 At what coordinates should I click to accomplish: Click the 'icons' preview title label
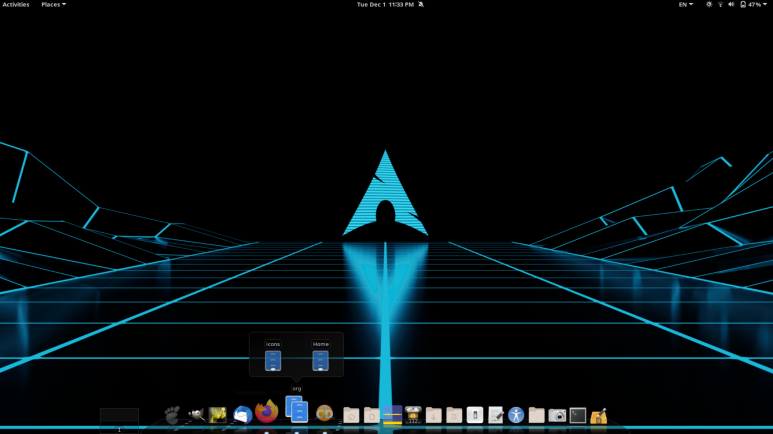click(273, 344)
